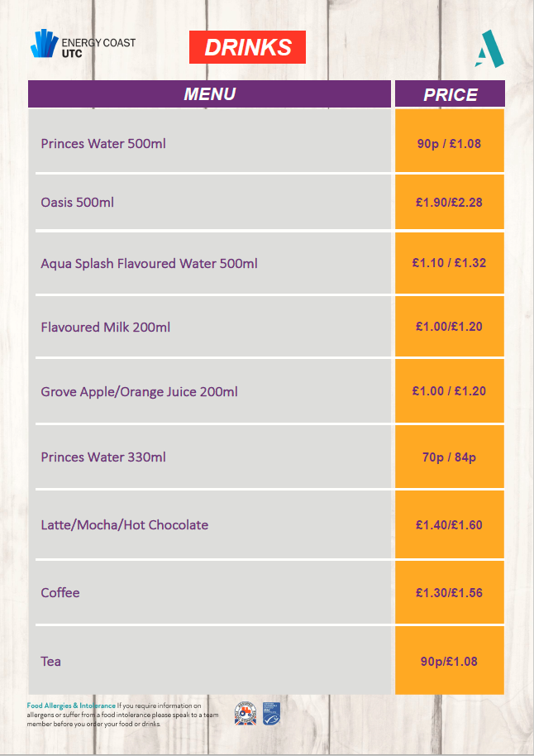Click the red DRINKS title banner

(247, 47)
